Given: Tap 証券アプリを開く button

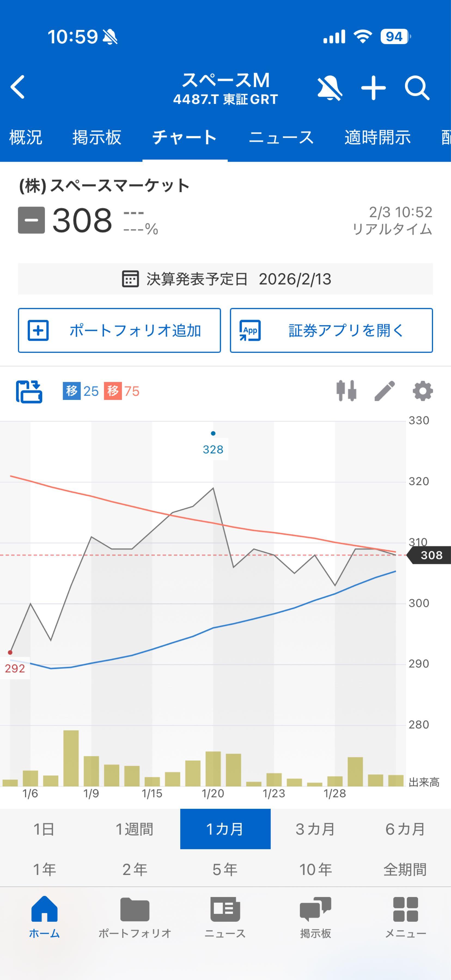Looking at the screenshot, I should (331, 330).
